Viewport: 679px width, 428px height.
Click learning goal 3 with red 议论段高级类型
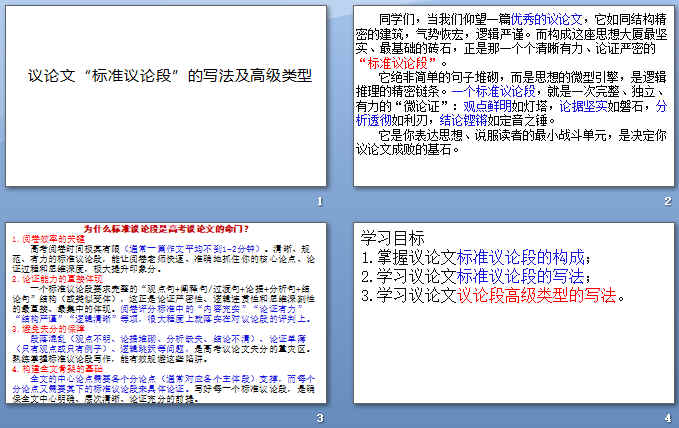pos(495,295)
